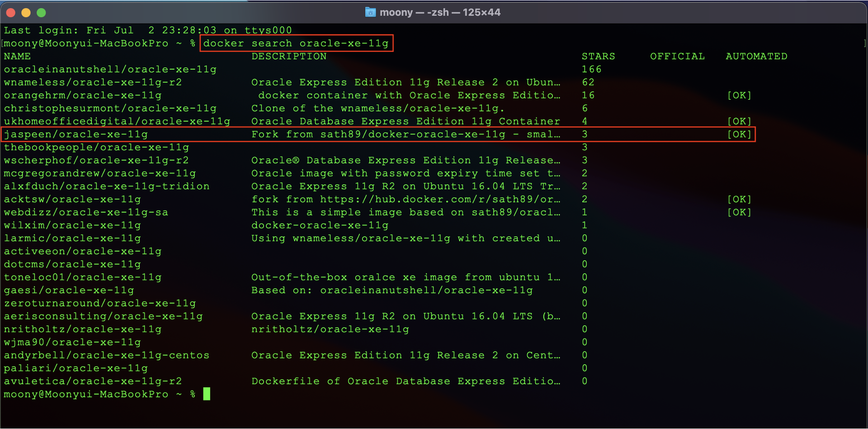Select 'christophesurmont/oracle-xe-11g' image name
The image size is (868, 429).
110,109
